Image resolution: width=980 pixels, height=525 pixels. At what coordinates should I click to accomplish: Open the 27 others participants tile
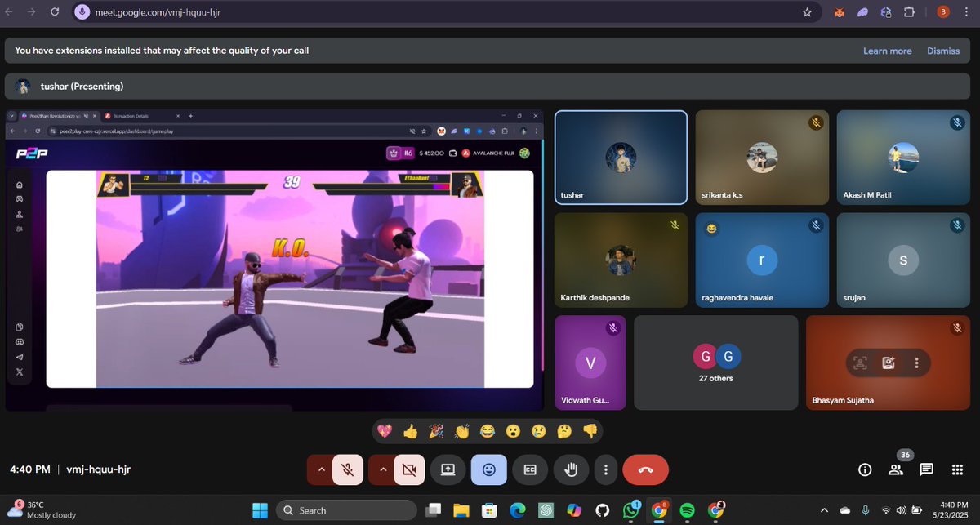tap(715, 363)
